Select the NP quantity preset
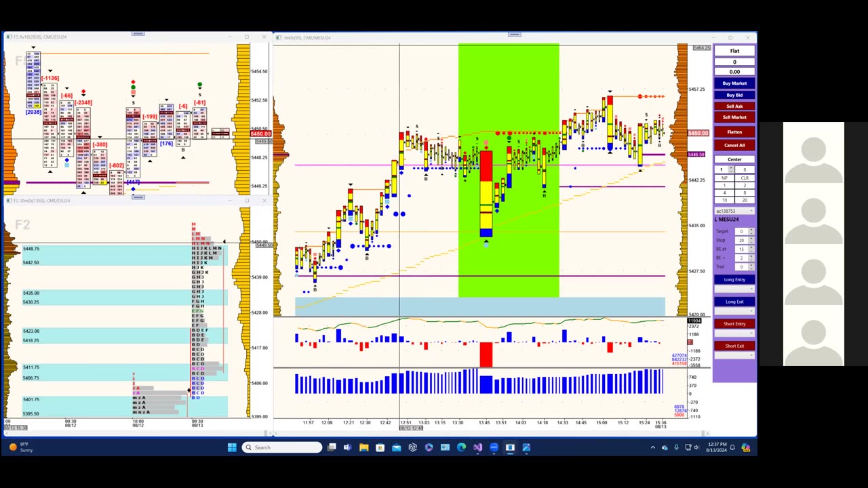 pos(724,178)
